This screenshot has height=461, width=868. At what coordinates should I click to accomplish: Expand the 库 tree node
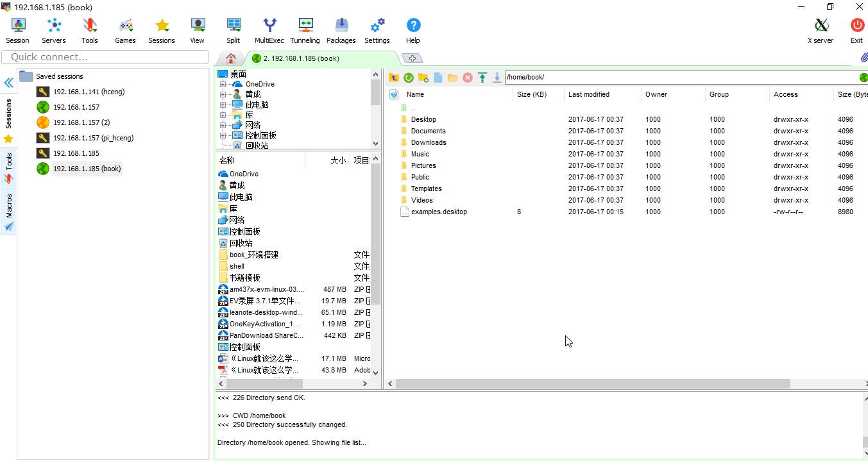click(x=223, y=115)
